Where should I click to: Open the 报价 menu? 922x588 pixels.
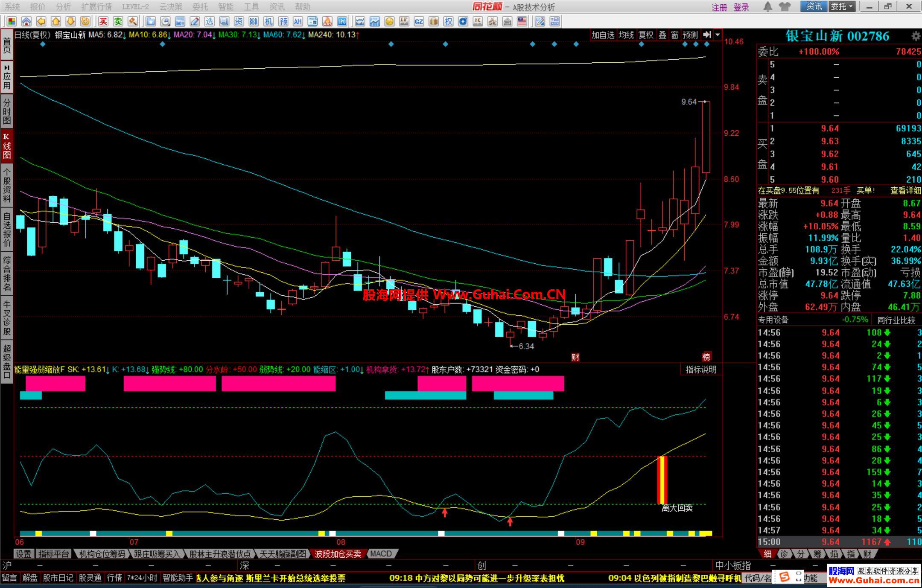pos(38,7)
